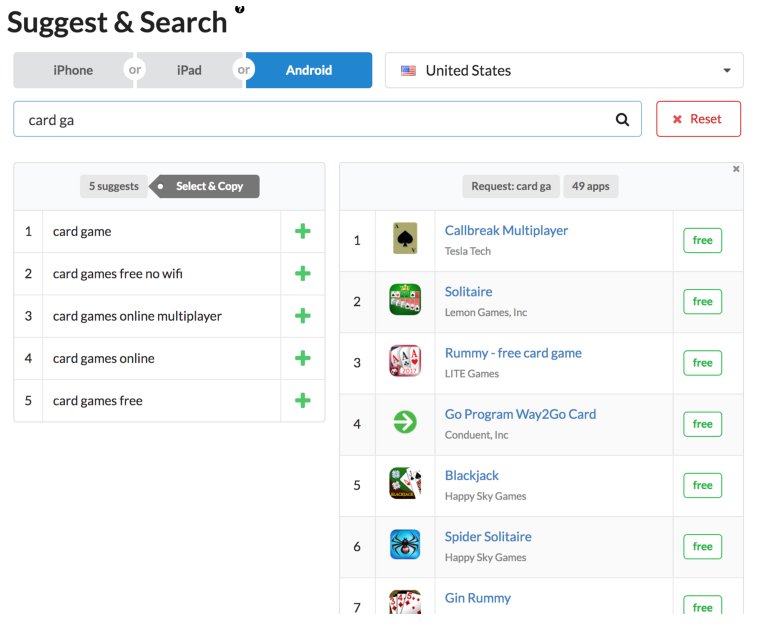Screen dimensions: 757x638
Task: Open the Rummy free card game app icon
Action: 405,361
